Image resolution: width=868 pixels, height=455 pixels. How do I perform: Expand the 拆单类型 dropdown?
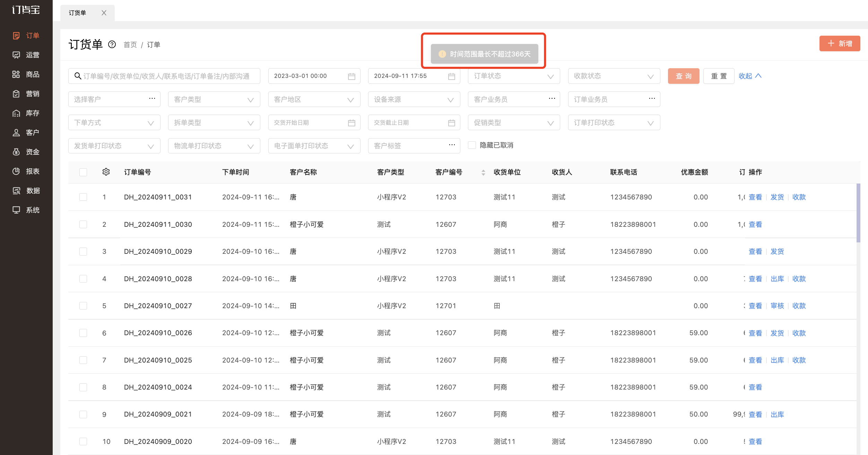(x=214, y=123)
